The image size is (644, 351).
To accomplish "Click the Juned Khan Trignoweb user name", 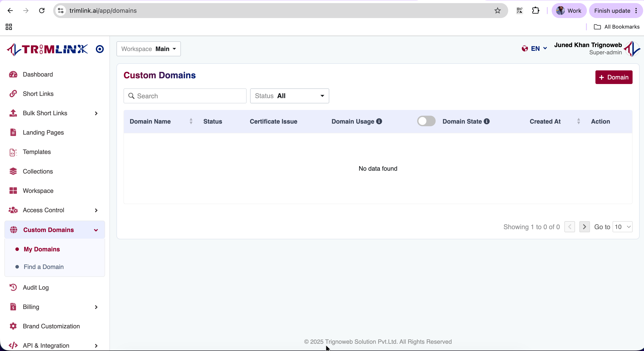I will 588,45.
